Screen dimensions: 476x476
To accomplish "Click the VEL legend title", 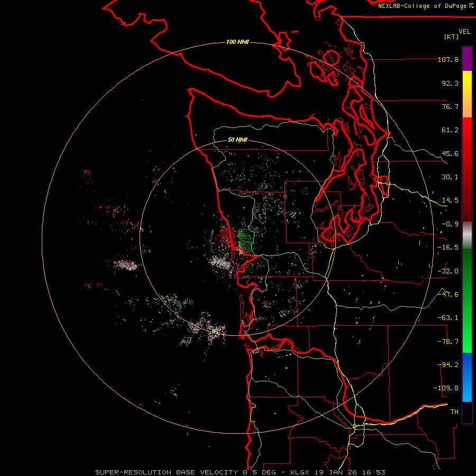I will [465, 31].
